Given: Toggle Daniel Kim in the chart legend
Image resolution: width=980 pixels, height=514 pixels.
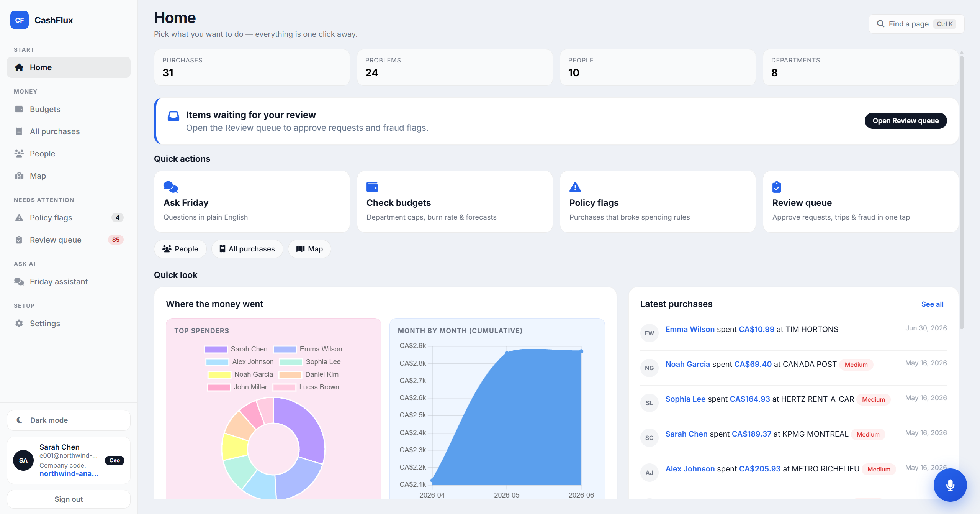Looking at the screenshot, I should (x=309, y=374).
